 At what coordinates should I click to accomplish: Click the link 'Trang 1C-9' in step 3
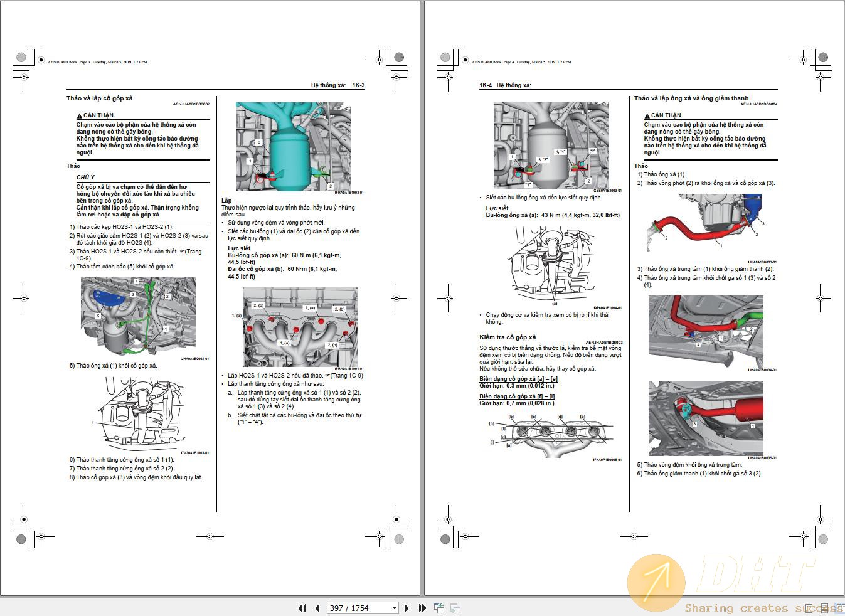tap(138, 255)
